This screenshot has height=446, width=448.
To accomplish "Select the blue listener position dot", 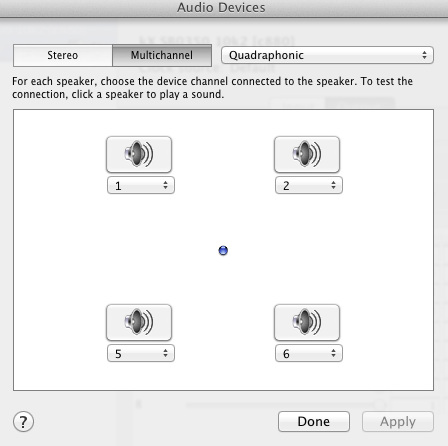I will pos(223,250).
